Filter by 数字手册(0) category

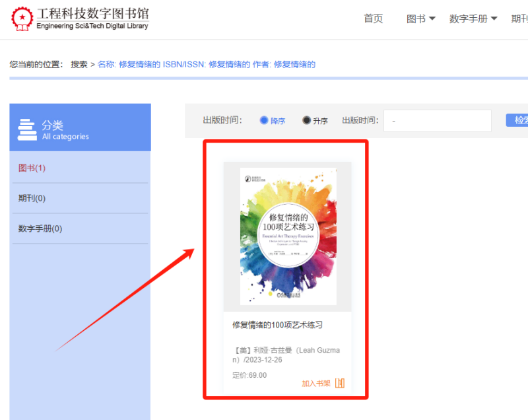40,228
